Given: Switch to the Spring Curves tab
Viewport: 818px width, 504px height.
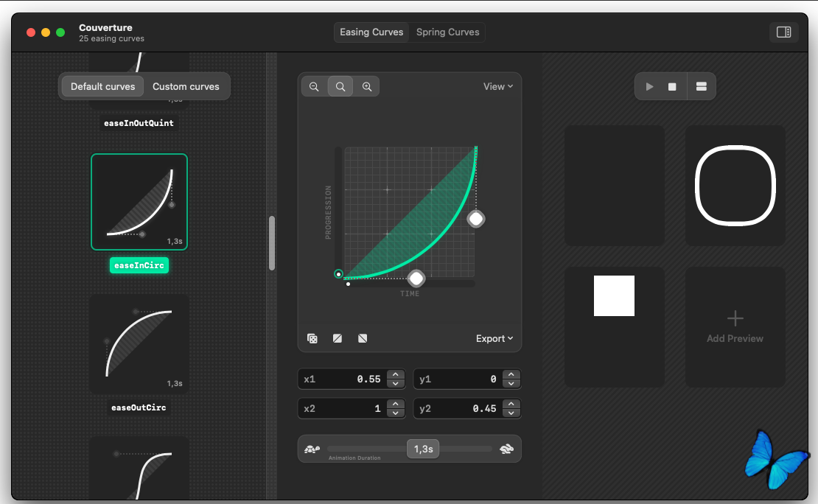Looking at the screenshot, I should [x=447, y=32].
